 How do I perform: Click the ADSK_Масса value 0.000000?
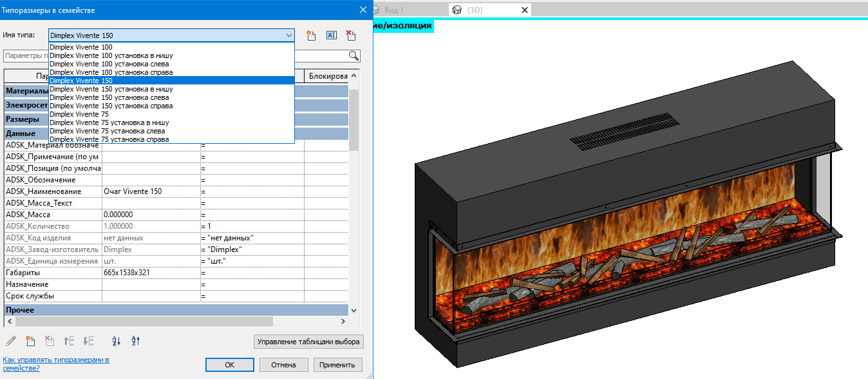pos(151,215)
